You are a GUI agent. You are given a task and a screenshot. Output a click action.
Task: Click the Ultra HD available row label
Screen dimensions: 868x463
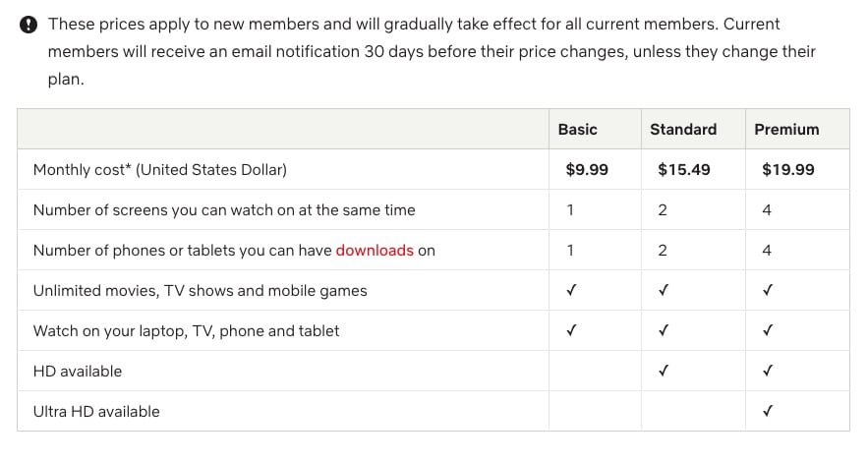coord(96,412)
